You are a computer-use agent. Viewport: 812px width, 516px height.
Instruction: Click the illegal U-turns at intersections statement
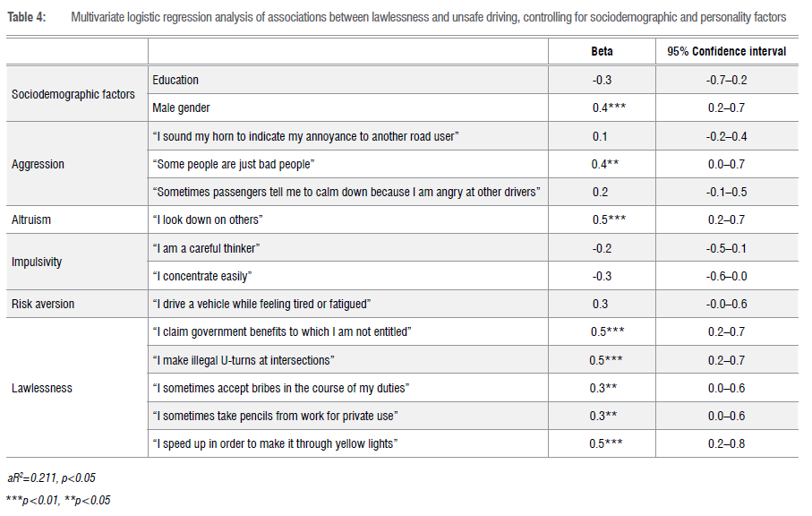point(243,360)
